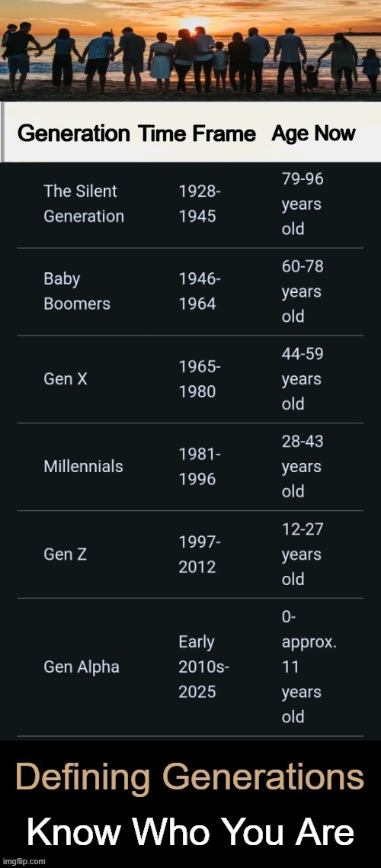Image resolution: width=381 pixels, height=868 pixels.
Task: Click the Know Who You Are caption
Action: [190, 831]
